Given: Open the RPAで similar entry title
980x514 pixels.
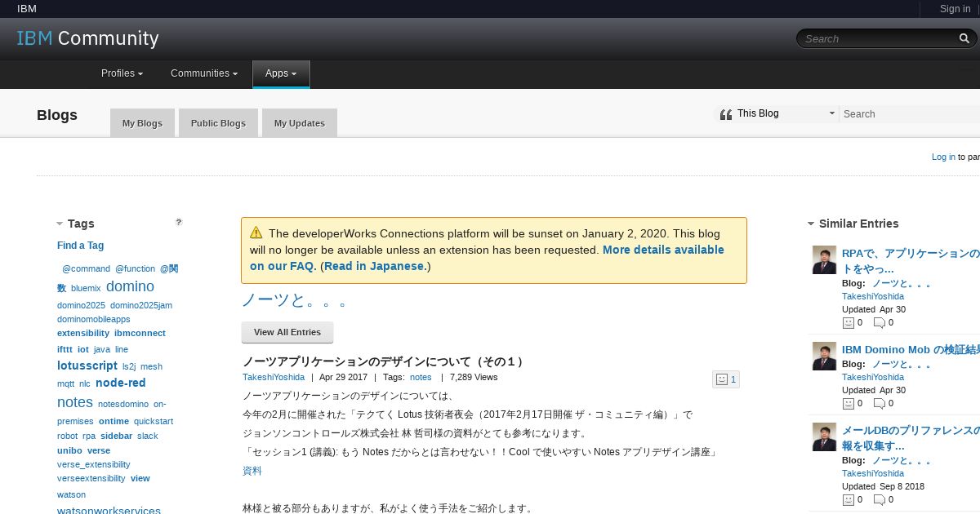Looking at the screenshot, I should click(911, 261).
